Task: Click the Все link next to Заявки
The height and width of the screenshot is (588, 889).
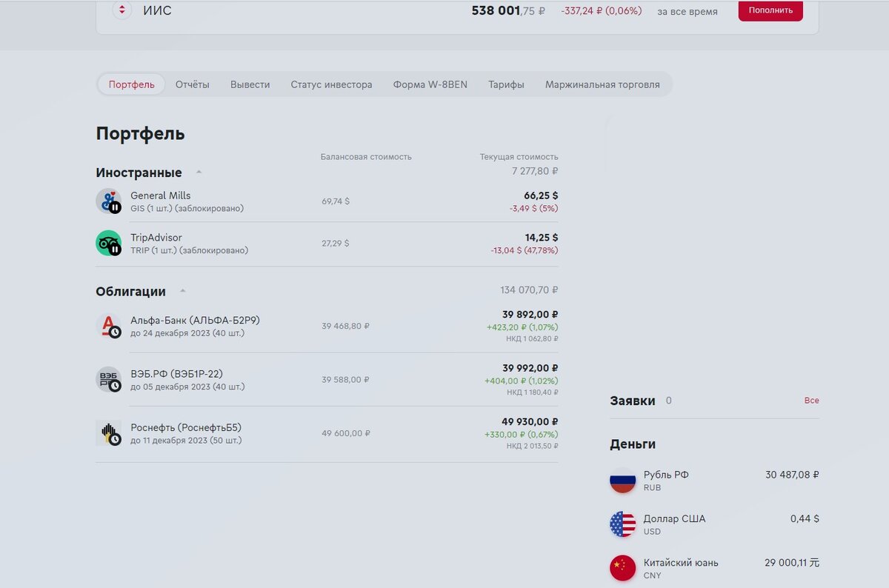Action: [812, 401]
